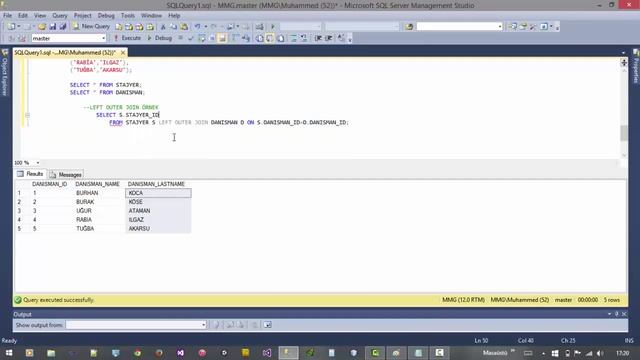
Task: Click the DANISMAN_NAME column header
Action: (x=98, y=184)
